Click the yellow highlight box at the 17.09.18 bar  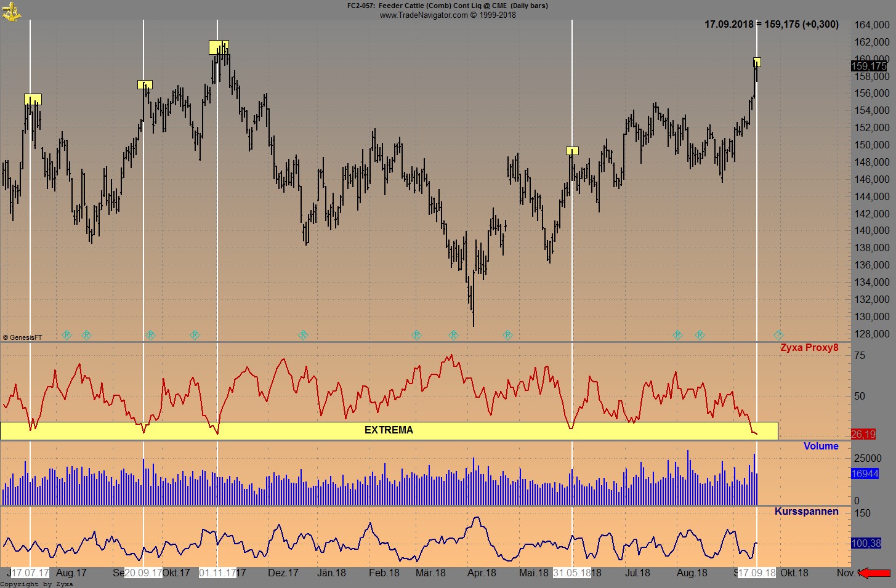pyautogui.click(x=757, y=62)
